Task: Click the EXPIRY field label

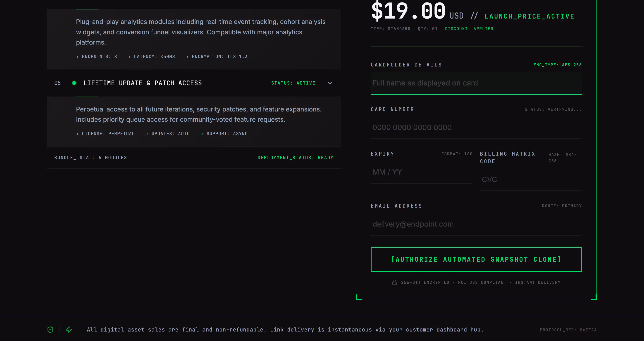Action: tap(382, 154)
